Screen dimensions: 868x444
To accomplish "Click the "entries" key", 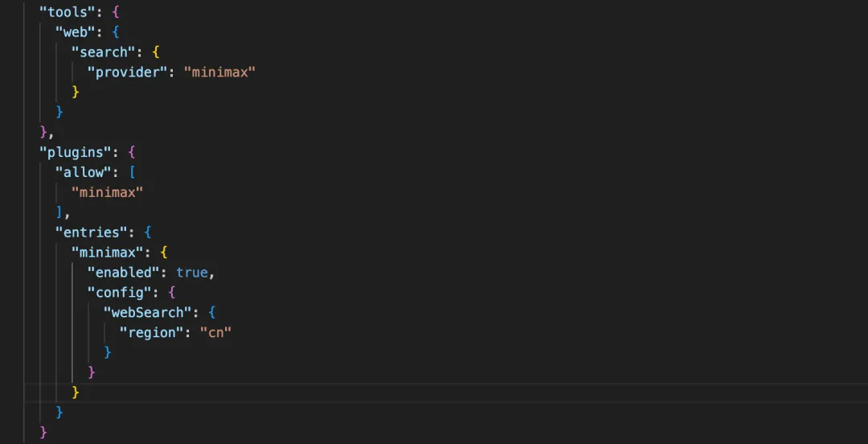I will coord(91,232).
